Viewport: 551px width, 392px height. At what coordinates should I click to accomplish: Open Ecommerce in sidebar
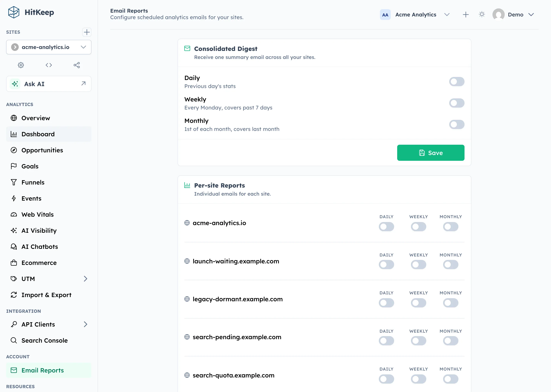[x=49, y=263]
